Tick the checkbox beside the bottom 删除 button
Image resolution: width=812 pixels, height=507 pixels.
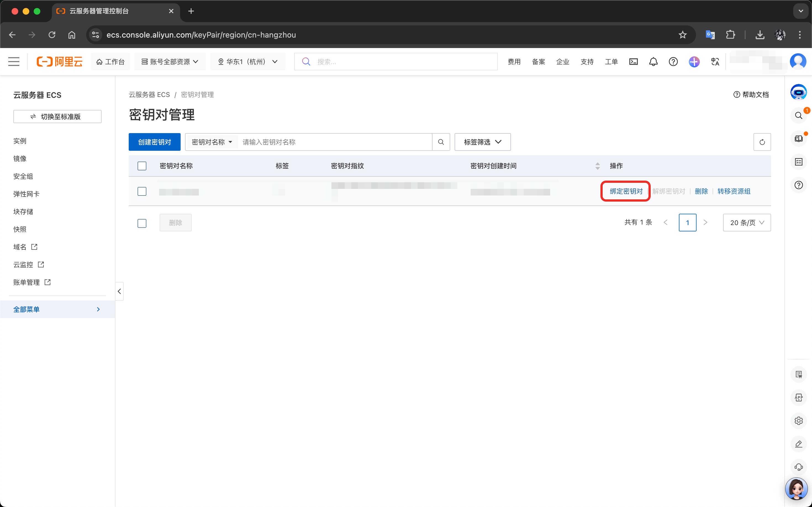tap(142, 223)
